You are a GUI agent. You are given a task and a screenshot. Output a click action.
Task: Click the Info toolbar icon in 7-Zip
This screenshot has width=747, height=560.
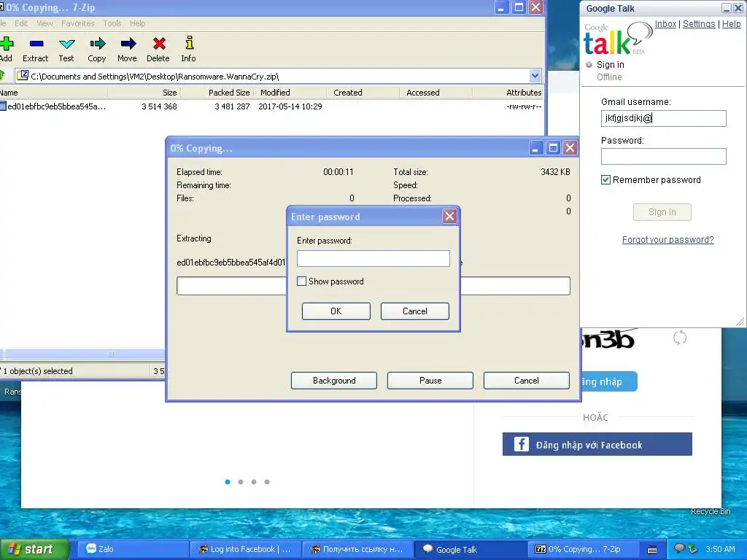pos(189,43)
